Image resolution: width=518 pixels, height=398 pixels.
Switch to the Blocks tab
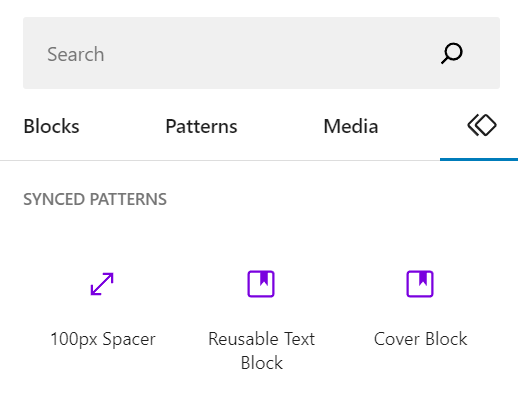pos(51,126)
